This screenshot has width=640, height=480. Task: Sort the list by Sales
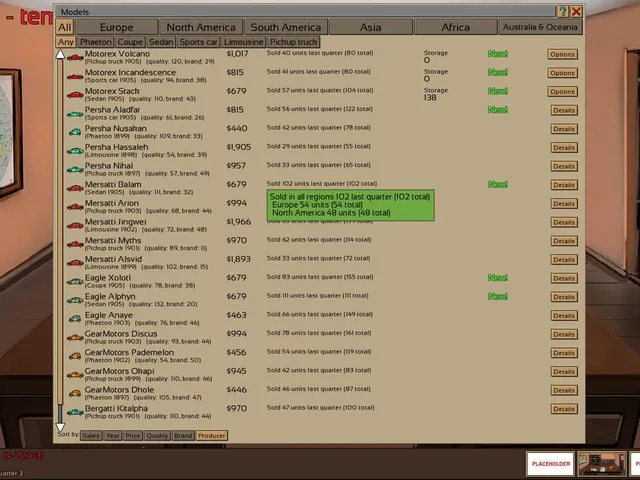tap(91, 436)
